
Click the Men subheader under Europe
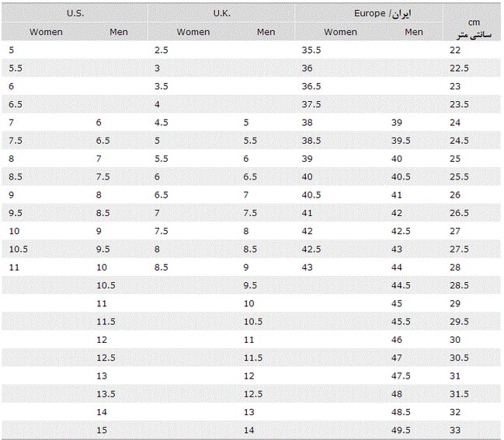pyautogui.click(x=414, y=32)
